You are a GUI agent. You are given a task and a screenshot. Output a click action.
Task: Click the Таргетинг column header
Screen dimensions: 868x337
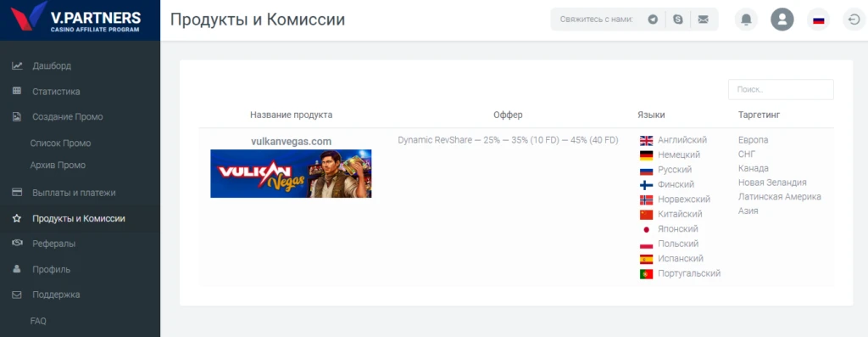[759, 115]
